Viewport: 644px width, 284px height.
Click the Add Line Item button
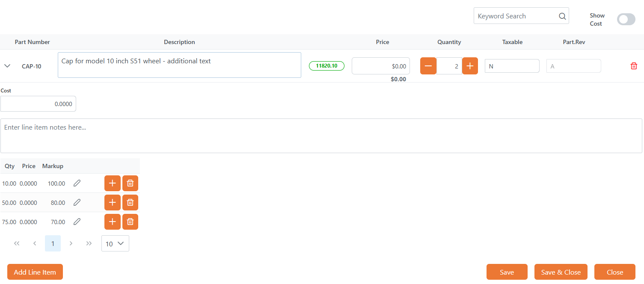[x=35, y=272]
